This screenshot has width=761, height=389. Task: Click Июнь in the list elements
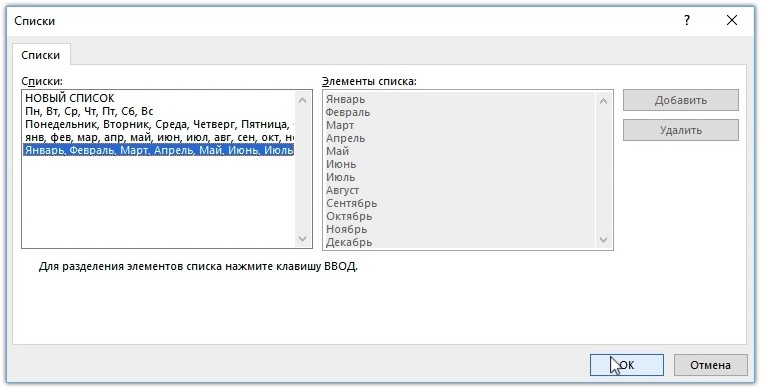341,164
